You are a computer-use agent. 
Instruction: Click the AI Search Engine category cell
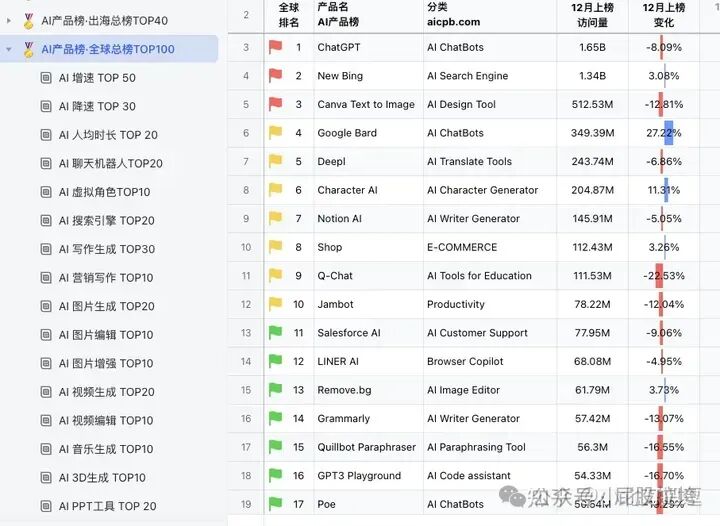coord(490,76)
